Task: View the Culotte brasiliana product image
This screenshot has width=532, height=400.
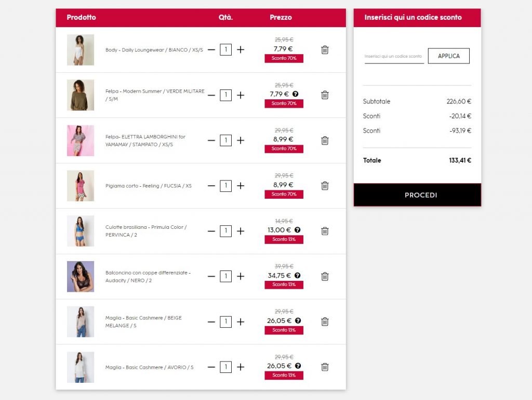Action: coord(81,231)
